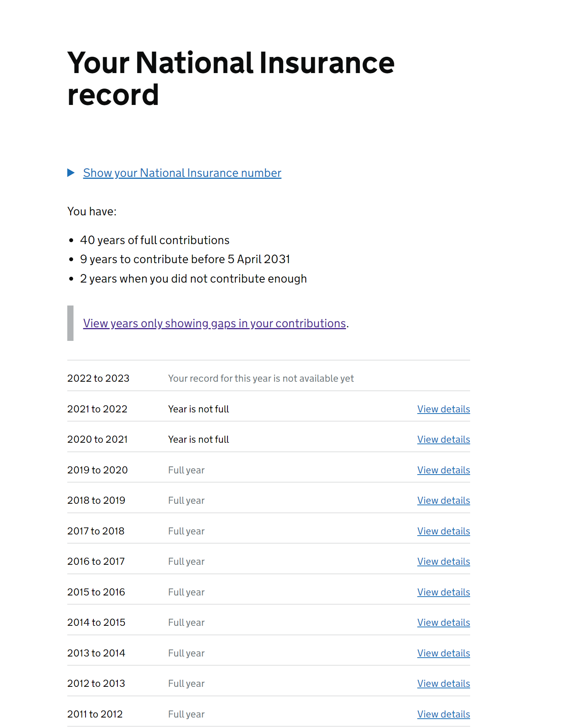Click the '2 years when you did not contribute enough' item
This screenshot has height=728, width=574.
(x=193, y=279)
